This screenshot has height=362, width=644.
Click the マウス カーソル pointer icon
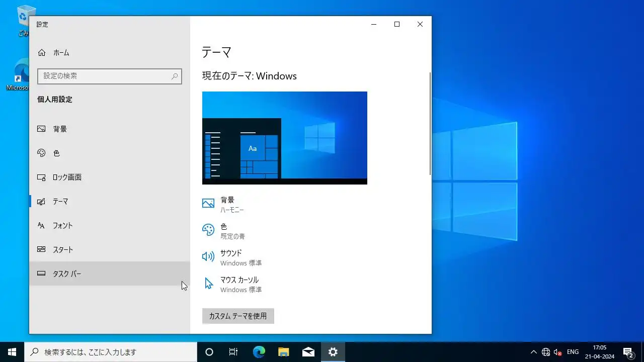(x=208, y=284)
